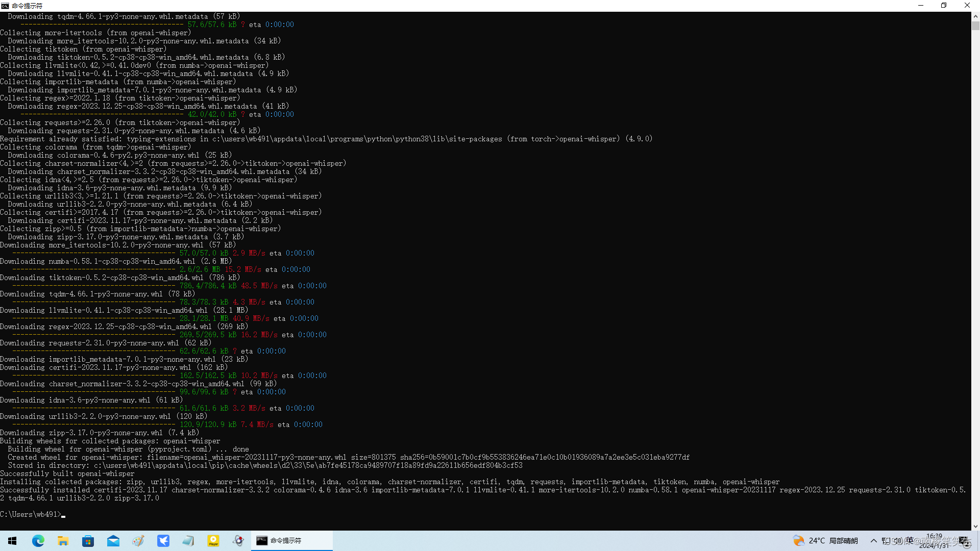Click the scrollbar up arrow
The width and height of the screenshot is (980, 551).
[975, 16]
